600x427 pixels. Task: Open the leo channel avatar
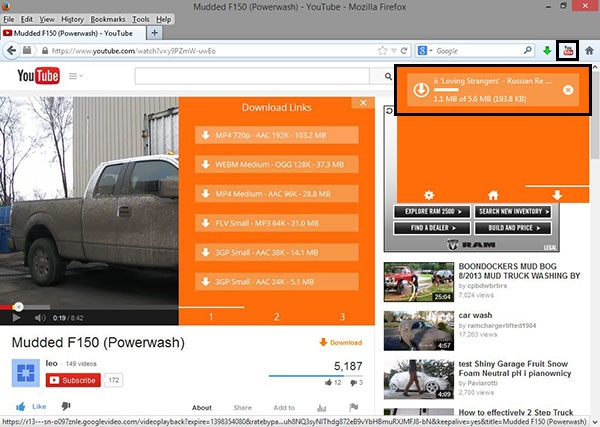(26, 373)
